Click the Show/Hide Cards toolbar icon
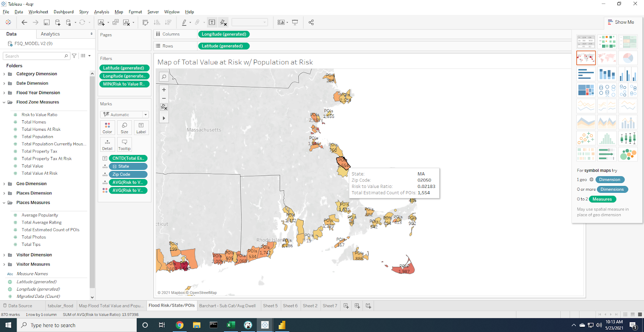 point(281,23)
